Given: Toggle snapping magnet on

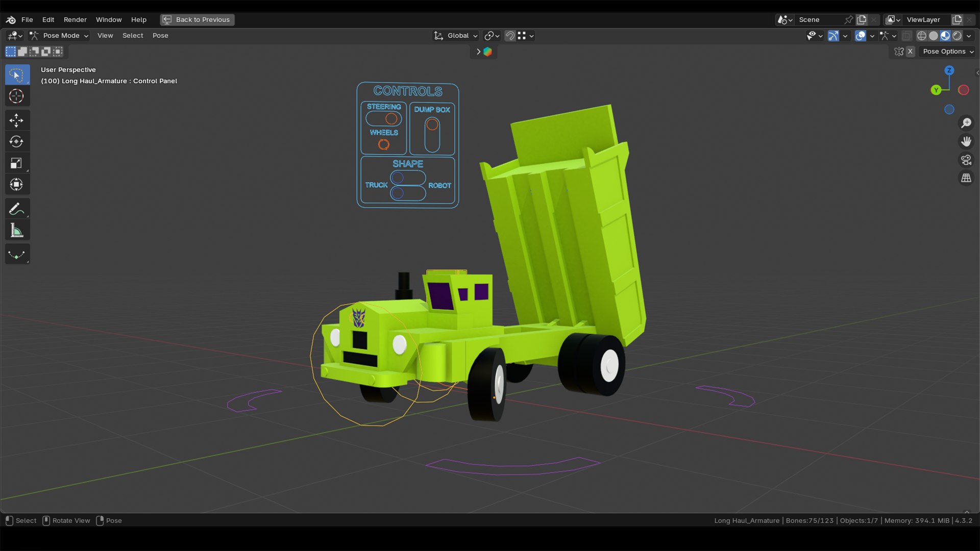Looking at the screenshot, I should 510,36.
